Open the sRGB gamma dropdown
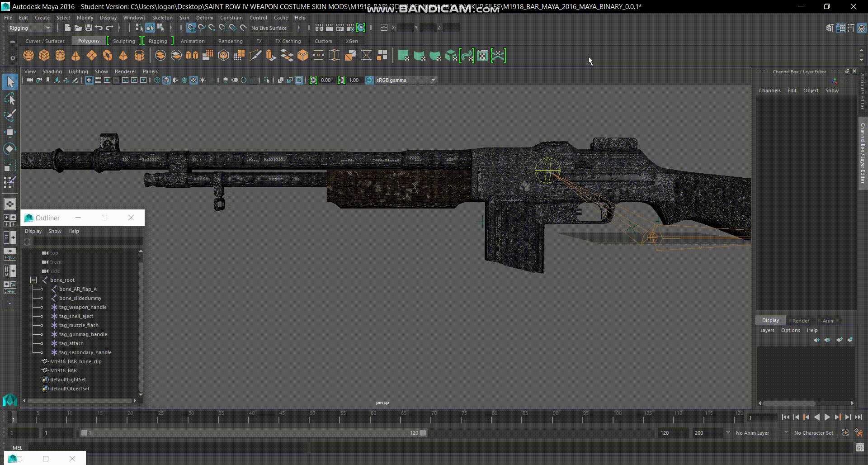 pos(406,80)
